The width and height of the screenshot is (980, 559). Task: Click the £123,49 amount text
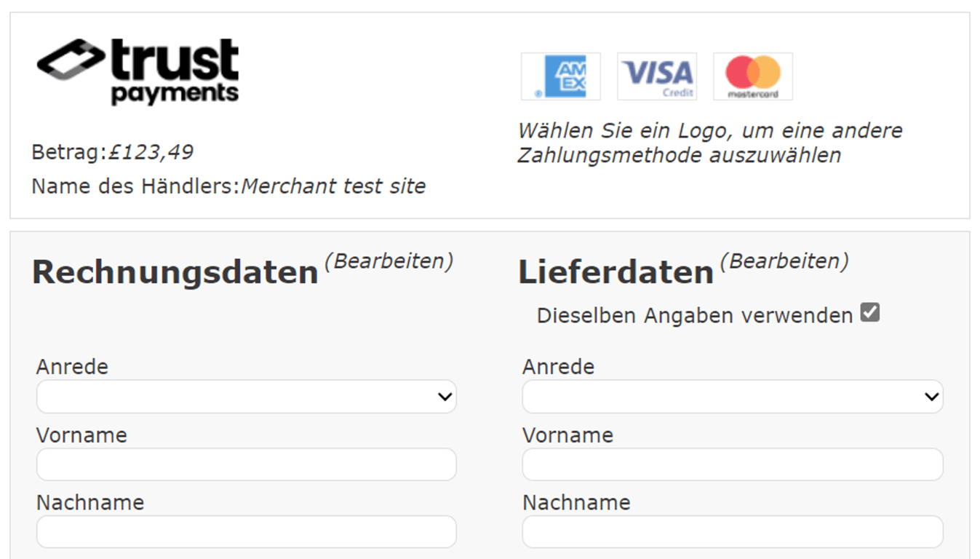pos(151,152)
